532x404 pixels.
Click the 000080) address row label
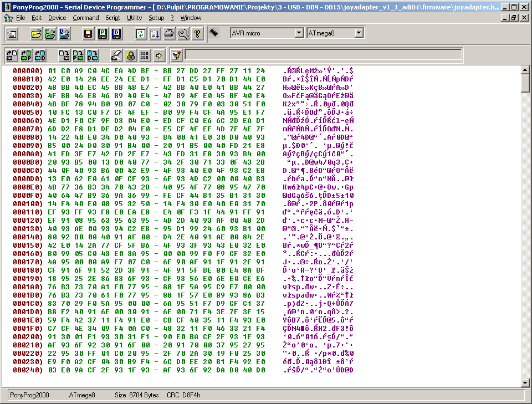pos(28,137)
